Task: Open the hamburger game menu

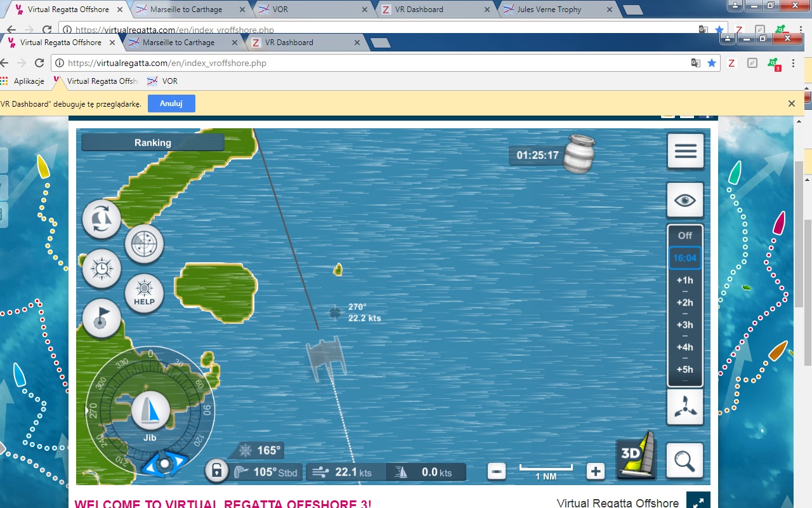Action: pos(685,151)
